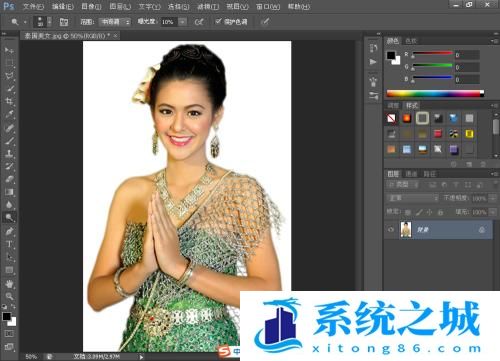Enable the airbrush option in options bar
The image size is (500, 361).
[x=199, y=22]
